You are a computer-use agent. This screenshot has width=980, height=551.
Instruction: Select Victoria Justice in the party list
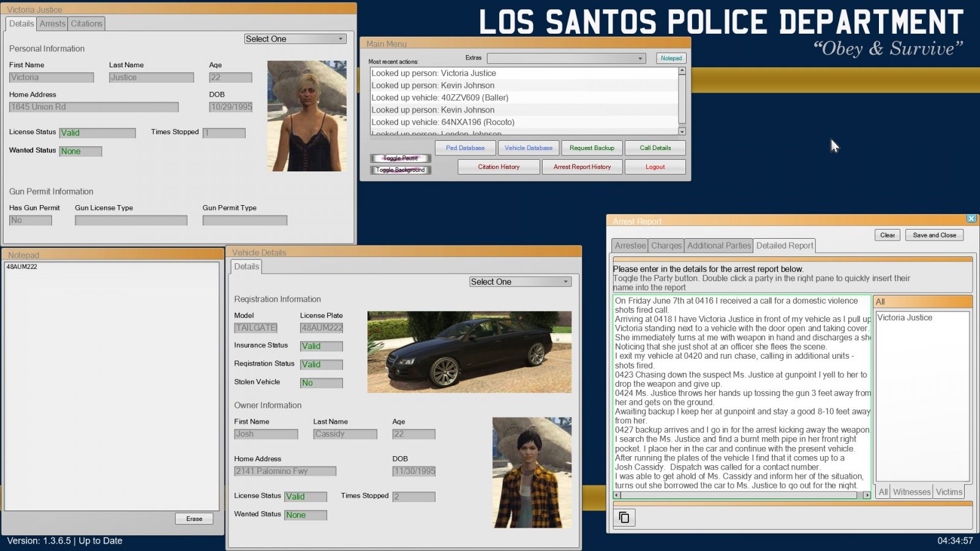[x=905, y=318]
